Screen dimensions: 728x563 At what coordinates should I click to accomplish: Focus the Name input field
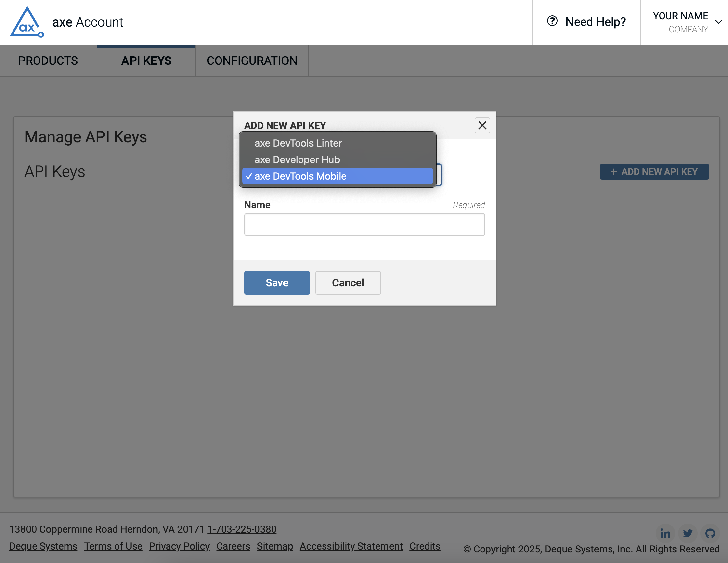click(x=364, y=225)
